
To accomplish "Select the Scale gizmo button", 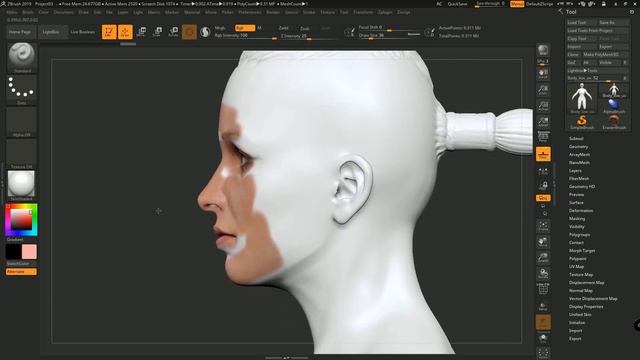I will [x=158, y=32].
